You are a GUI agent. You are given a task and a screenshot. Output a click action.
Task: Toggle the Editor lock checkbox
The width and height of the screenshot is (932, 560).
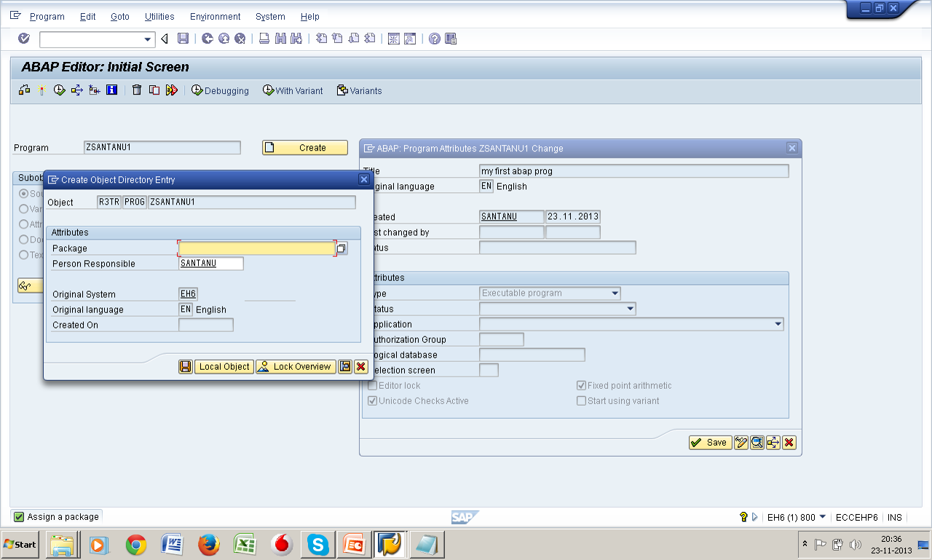pos(373,386)
